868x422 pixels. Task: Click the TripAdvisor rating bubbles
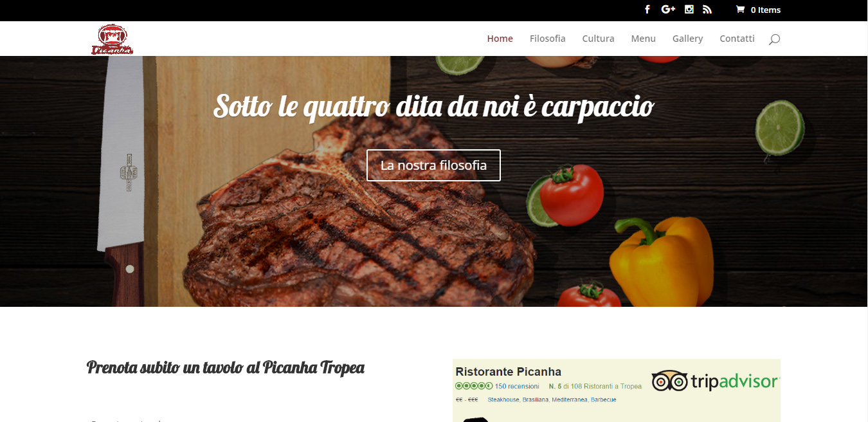pyautogui.click(x=474, y=386)
